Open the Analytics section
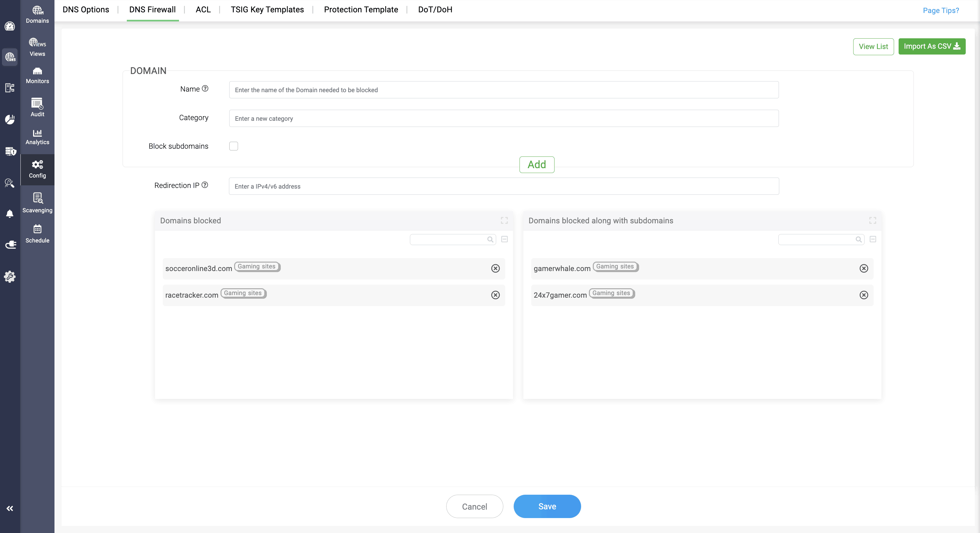This screenshot has width=980, height=533. click(x=37, y=137)
